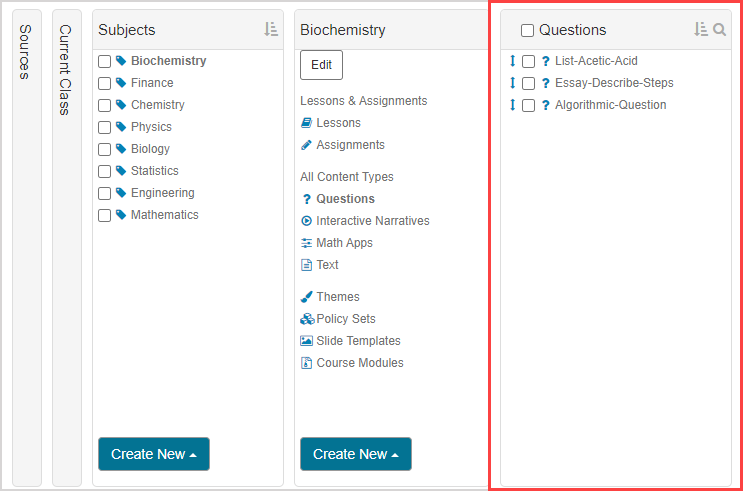Select the Physics subject in the list
The width and height of the screenshot is (743, 491).
click(151, 127)
